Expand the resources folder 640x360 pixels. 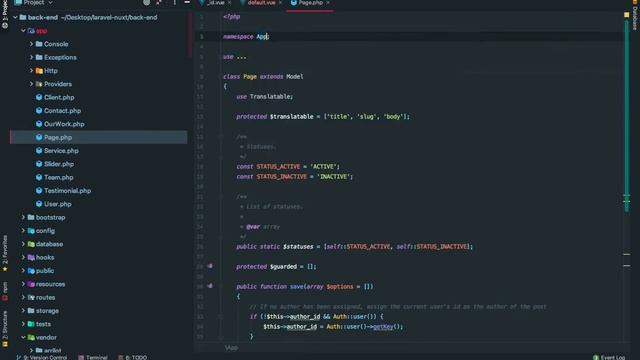pyautogui.click(x=23, y=284)
